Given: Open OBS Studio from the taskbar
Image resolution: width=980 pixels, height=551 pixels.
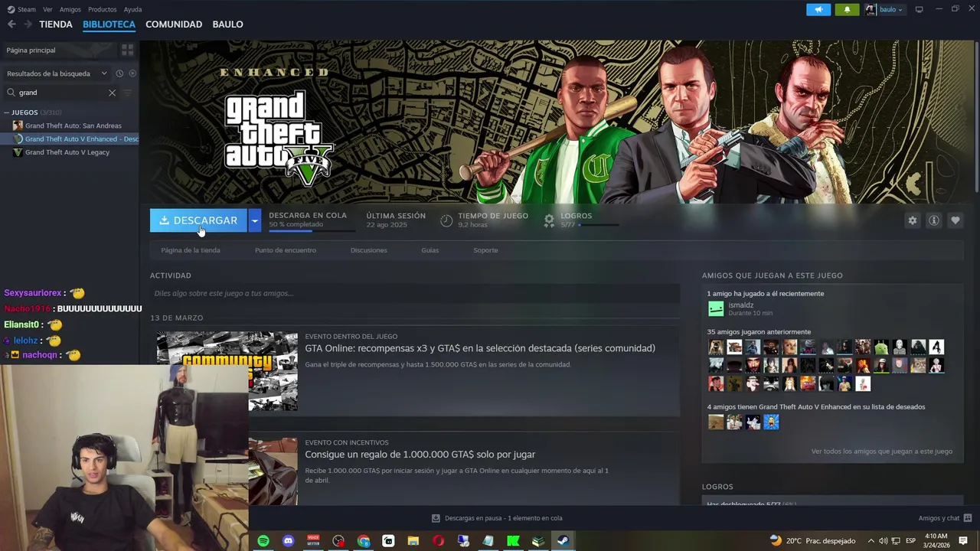Looking at the screenshot, I should (338, 541).
